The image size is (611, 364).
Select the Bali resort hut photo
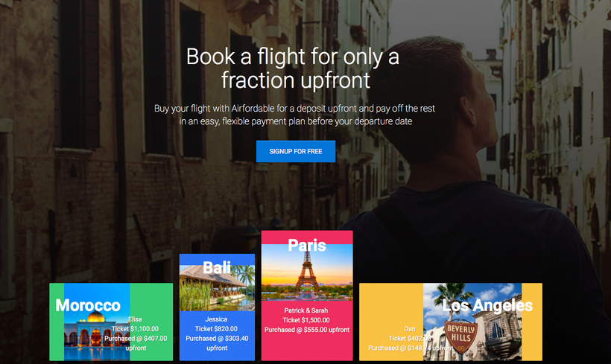217,287
